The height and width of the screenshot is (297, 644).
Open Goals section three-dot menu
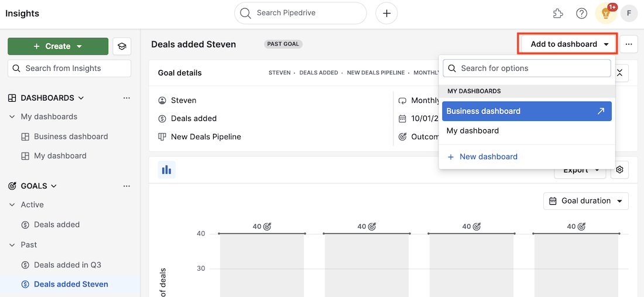pos(126,186)
